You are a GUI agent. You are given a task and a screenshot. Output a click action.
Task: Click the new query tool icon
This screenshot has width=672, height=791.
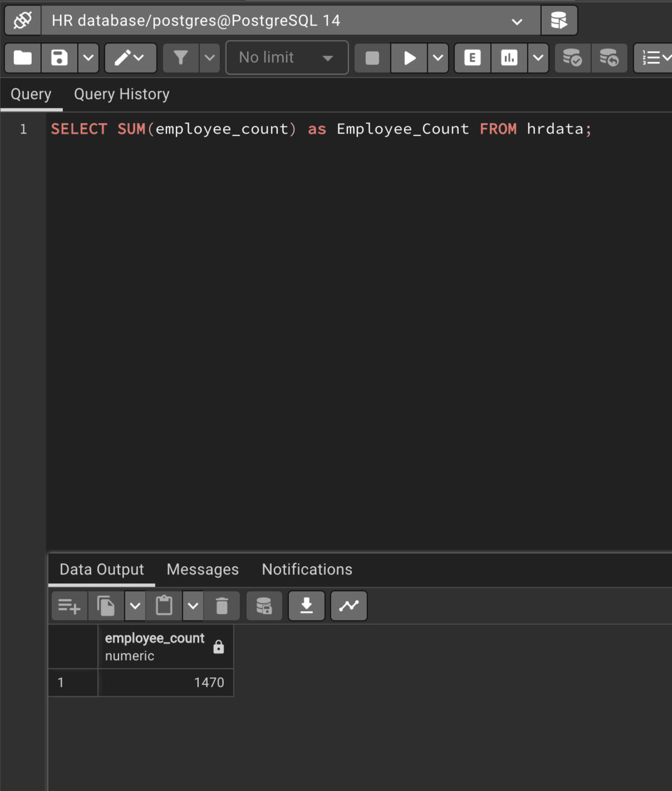[559, 21]
